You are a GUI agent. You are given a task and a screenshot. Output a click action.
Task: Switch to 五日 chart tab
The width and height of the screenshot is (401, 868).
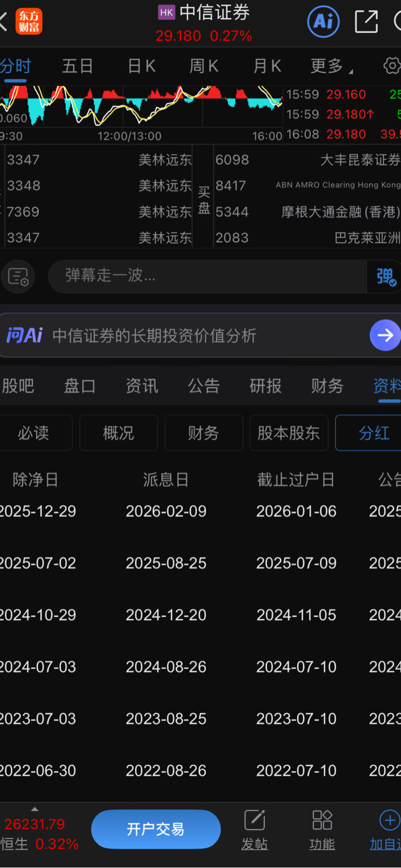pos(78,66)
